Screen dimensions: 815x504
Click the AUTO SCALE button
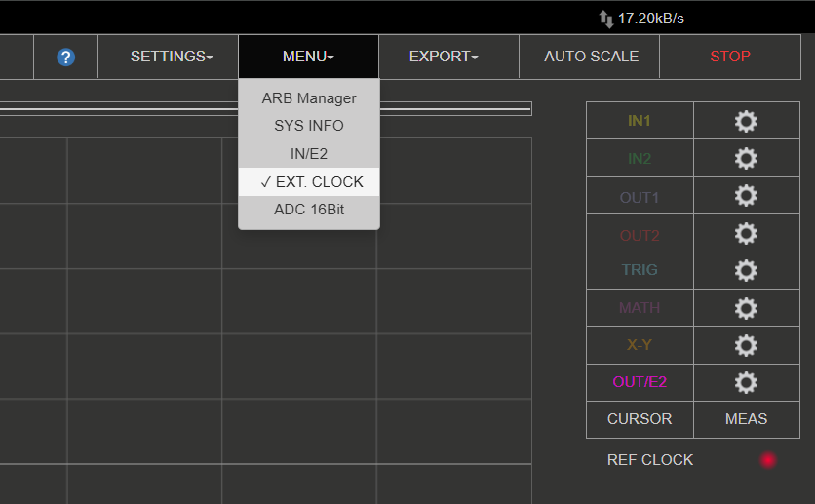pos(590,57)
